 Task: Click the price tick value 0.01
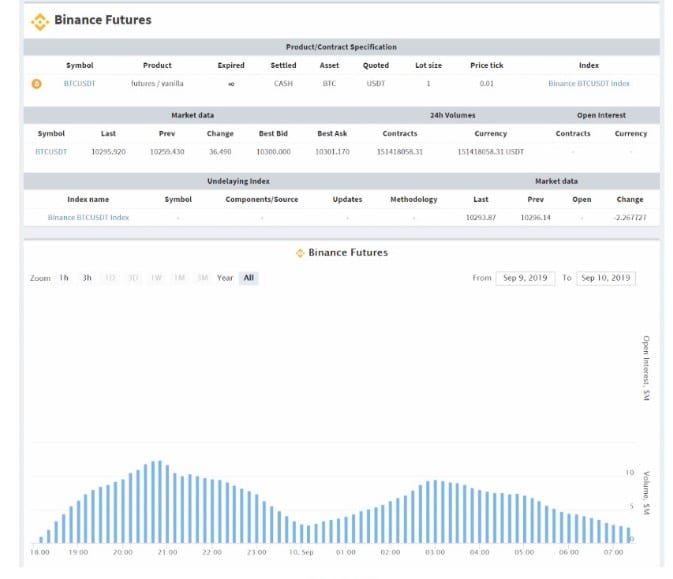pos(486,84)
